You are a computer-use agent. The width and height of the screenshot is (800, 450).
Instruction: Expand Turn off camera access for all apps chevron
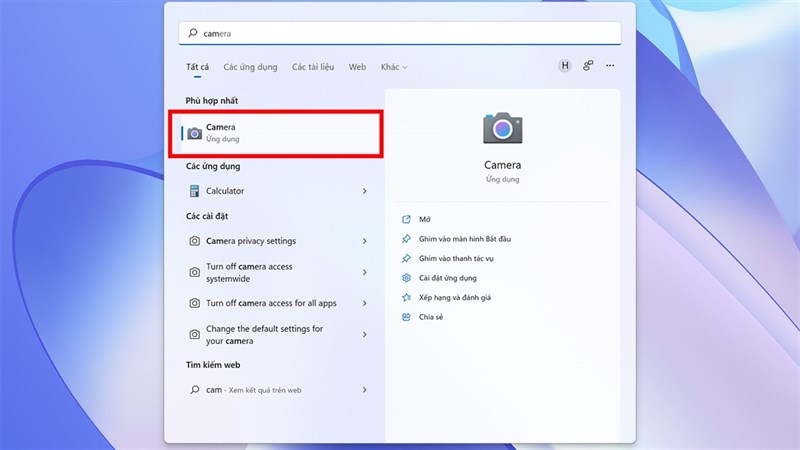[365, 303]
